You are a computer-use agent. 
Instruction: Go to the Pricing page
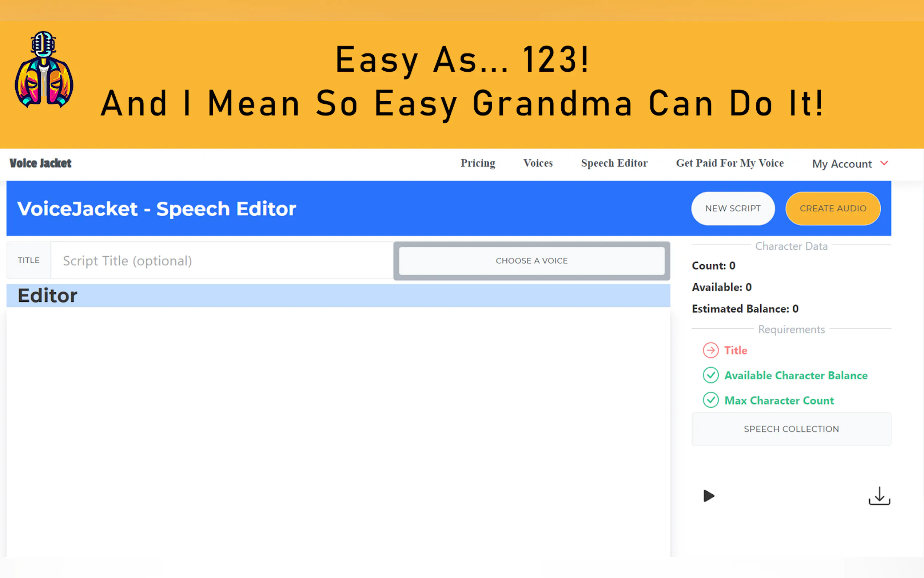tap(478, 163)
